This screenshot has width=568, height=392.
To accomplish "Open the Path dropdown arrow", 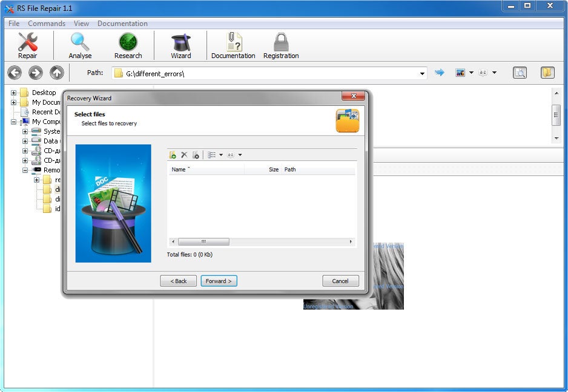I will click(422, 73).
